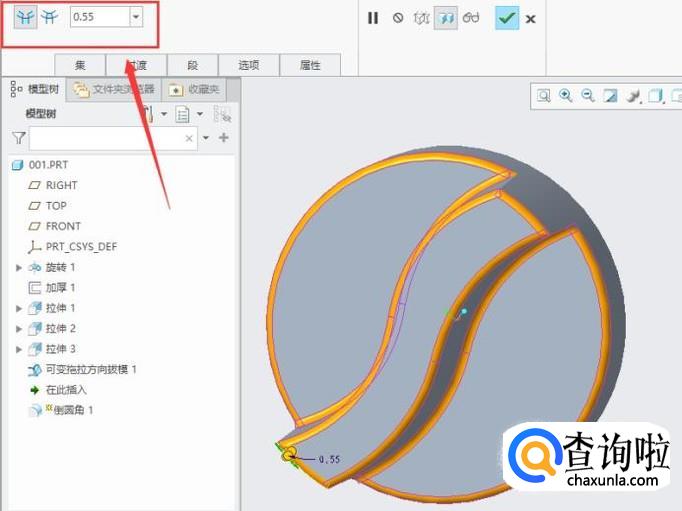Select the second round transition mode icon
This screenshot has height=511, width=682.
[x=50, y=17]
